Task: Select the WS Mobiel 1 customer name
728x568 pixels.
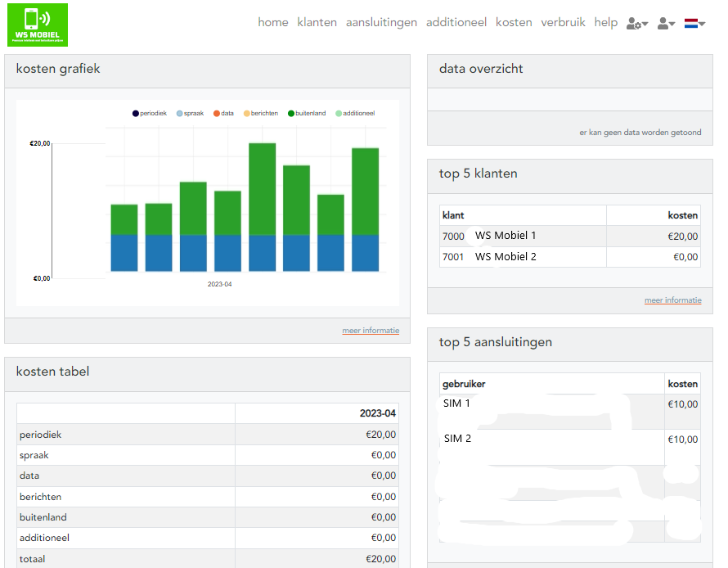Action: pos(506,236)
